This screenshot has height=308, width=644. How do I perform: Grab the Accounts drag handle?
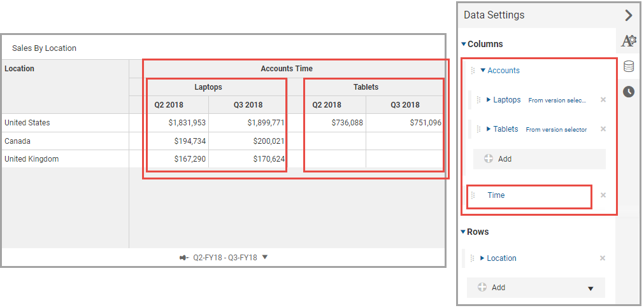(x=472, y=71)
